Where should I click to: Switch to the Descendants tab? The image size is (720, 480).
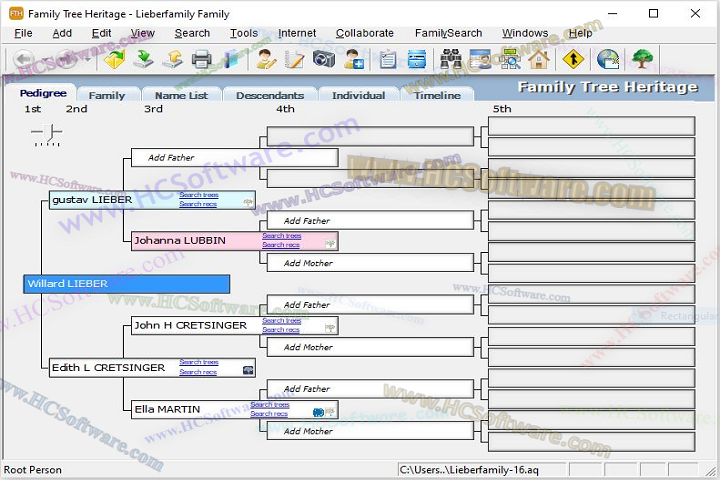pos(270,96)
